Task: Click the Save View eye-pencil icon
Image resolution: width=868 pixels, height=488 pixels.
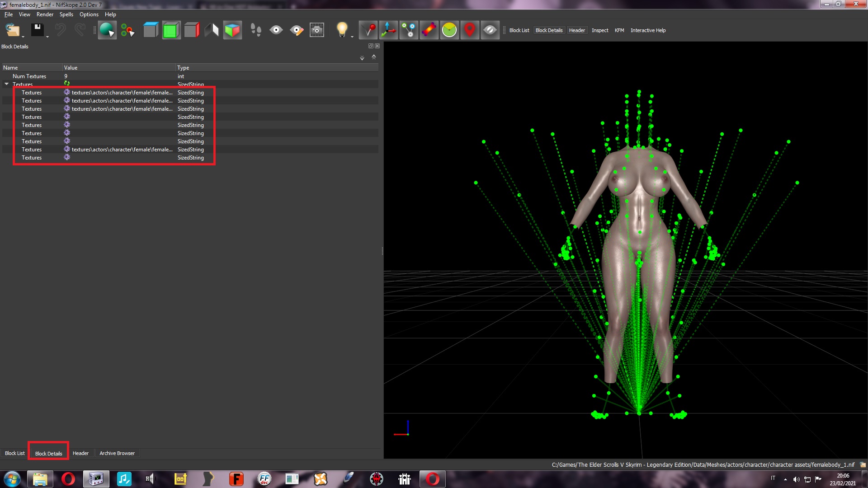Action: 297,30
